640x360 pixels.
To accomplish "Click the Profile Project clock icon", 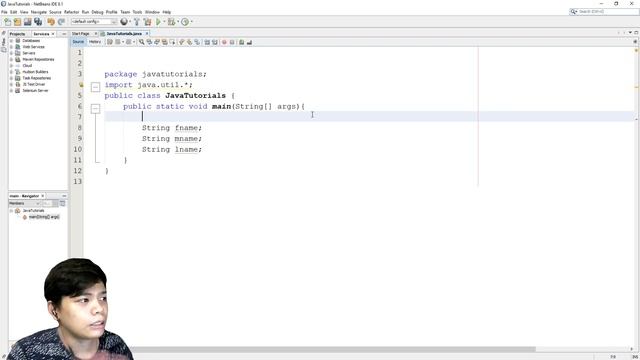I will coord(185,22).
